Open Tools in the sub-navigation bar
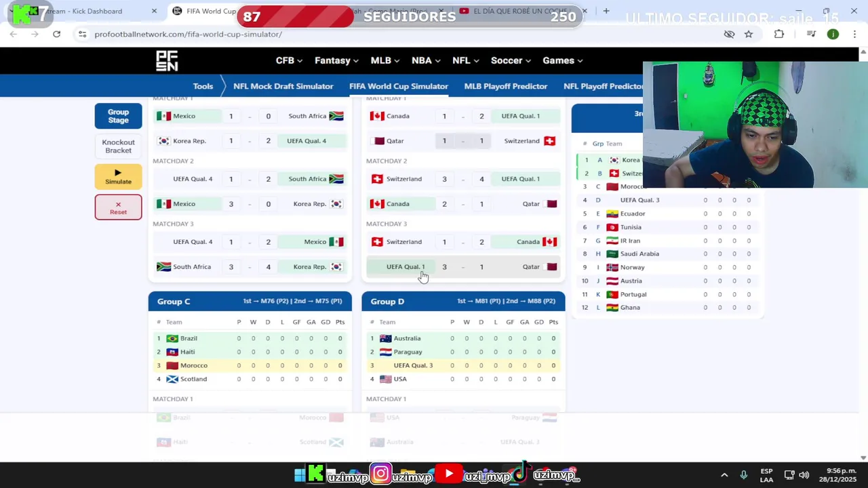868x488 pixels. click(203, 86)
